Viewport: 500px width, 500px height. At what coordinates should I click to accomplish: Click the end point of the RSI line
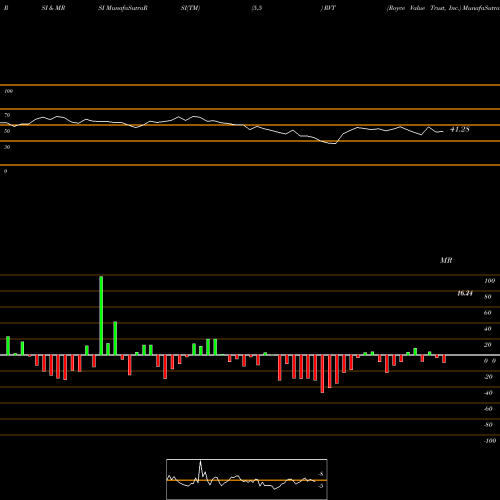click(x=443, y=132)
